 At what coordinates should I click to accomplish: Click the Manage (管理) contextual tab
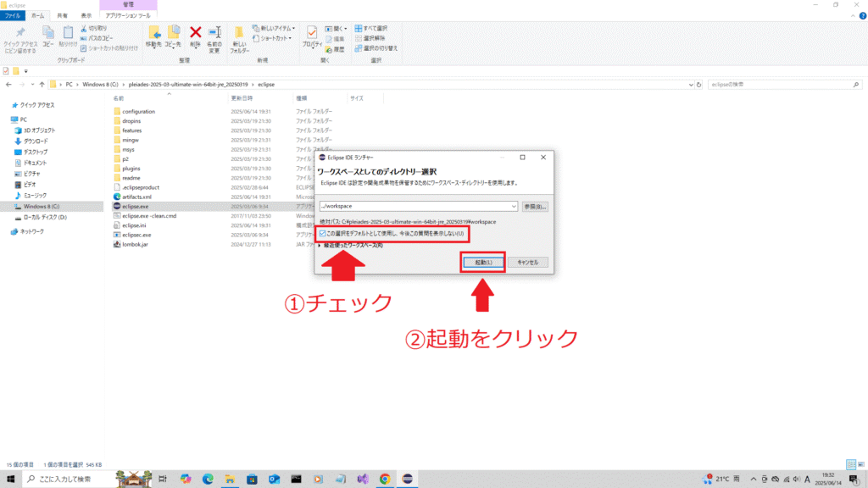click(128, 4)
